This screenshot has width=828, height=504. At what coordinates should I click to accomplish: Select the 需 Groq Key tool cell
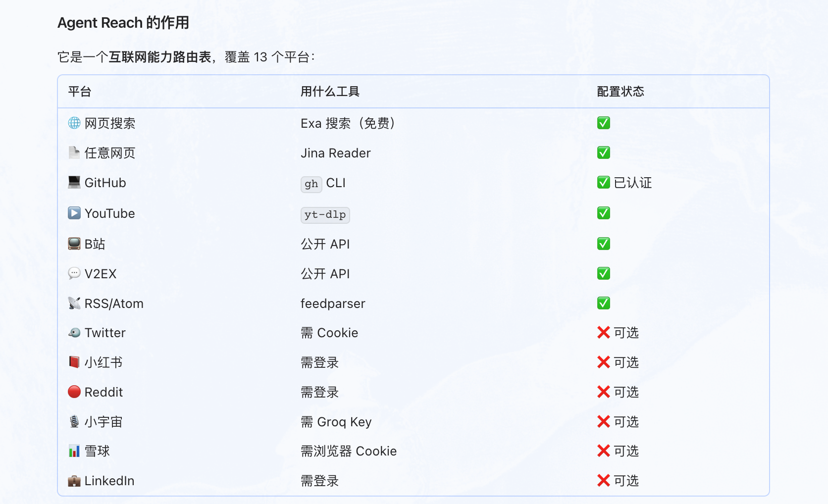336,422
